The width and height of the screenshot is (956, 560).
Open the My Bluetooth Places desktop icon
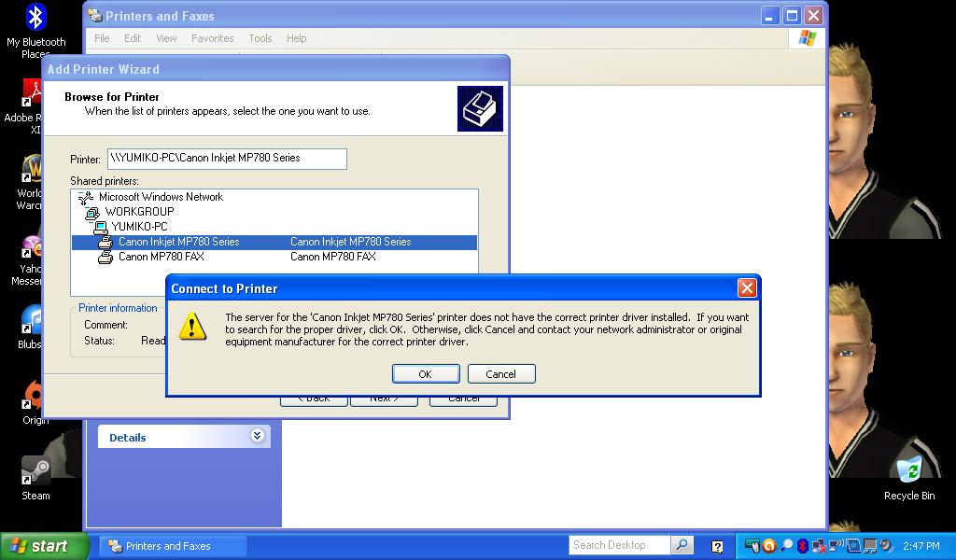coord(36,31)
